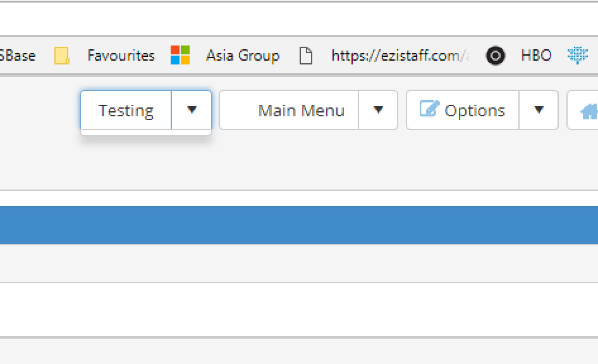Screen dimensions: 598x364
Task: Open the Asia Group bookmark
Action: 243,56
